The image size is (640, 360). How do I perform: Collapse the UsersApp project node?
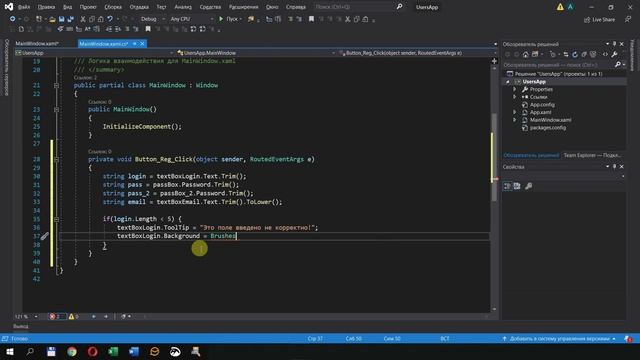coord(508,82)
